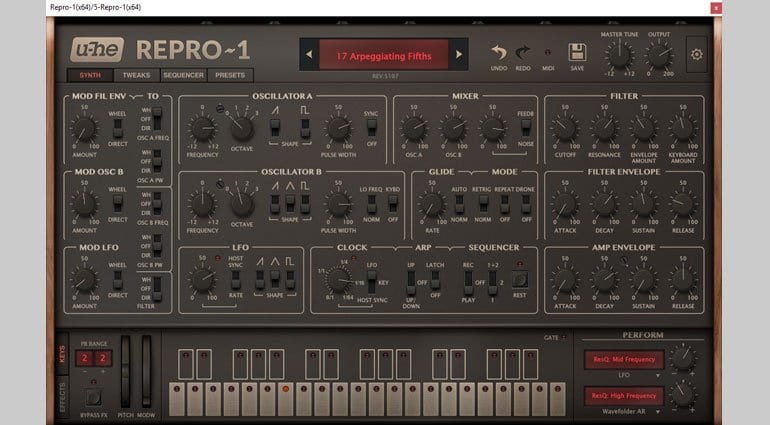Screen dimensions: 770x425
Task: Select the KEYS side tab
Action: pos(62,353)
